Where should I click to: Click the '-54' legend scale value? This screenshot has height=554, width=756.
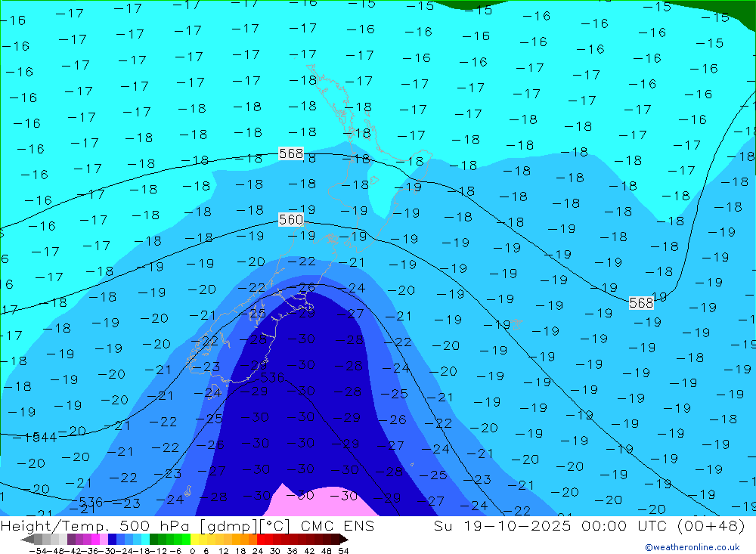pyautogui.click(x=39, y=551)
